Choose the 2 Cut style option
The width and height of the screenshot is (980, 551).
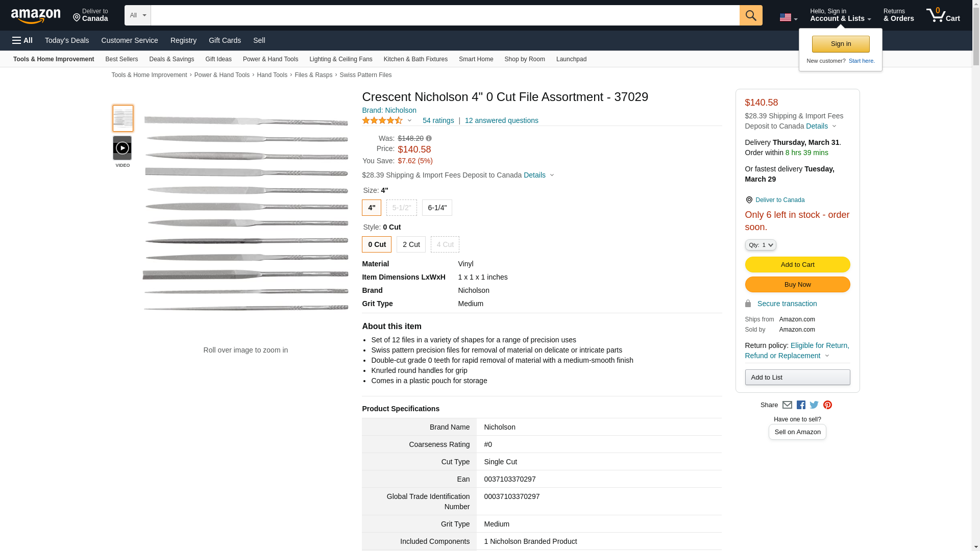point(411,244)
